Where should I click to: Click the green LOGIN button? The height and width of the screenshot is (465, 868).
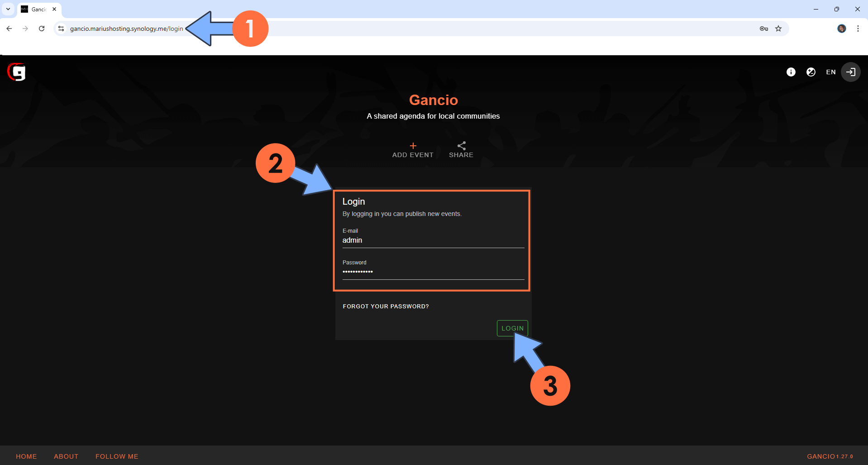pos(512,328)
